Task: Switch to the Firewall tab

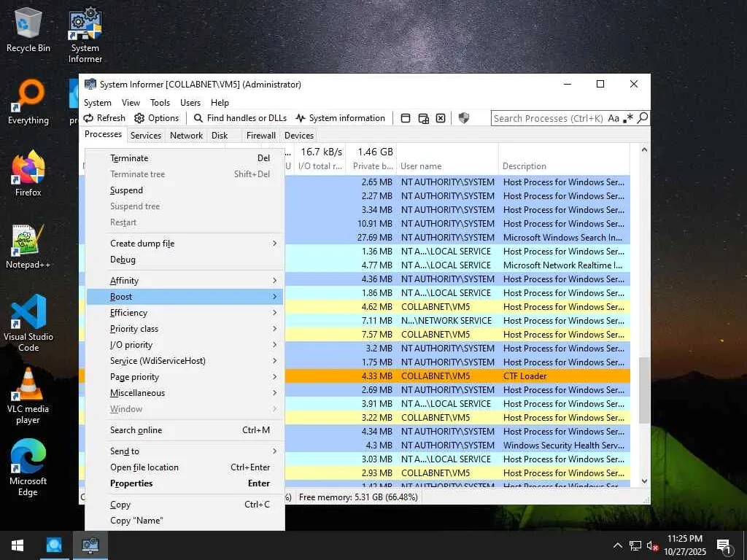Action: tap(261, 136)
